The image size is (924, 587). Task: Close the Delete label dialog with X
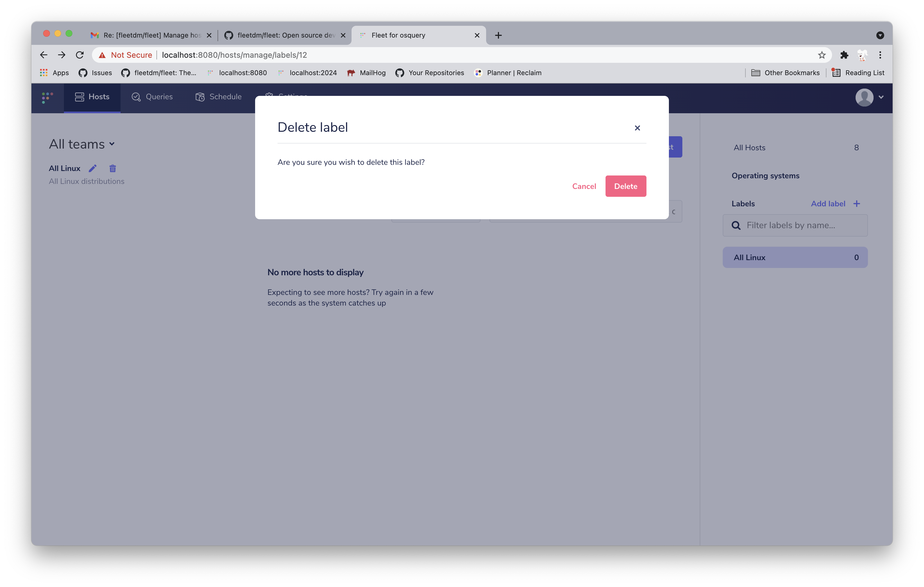coord(637,128)
